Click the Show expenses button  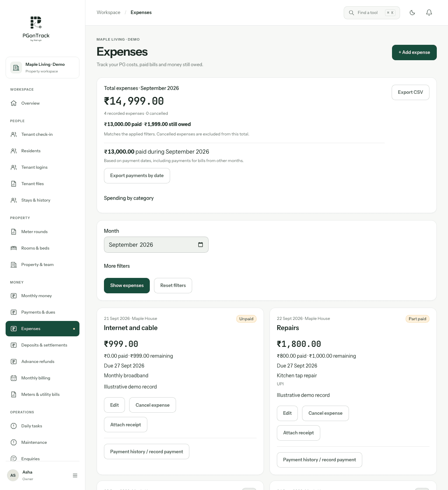pyautogui.click(x=127, y=286)
